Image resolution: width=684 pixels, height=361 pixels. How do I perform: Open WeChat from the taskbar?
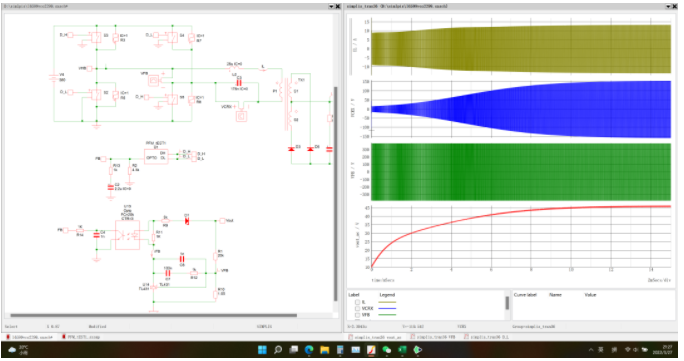point(386,350)
